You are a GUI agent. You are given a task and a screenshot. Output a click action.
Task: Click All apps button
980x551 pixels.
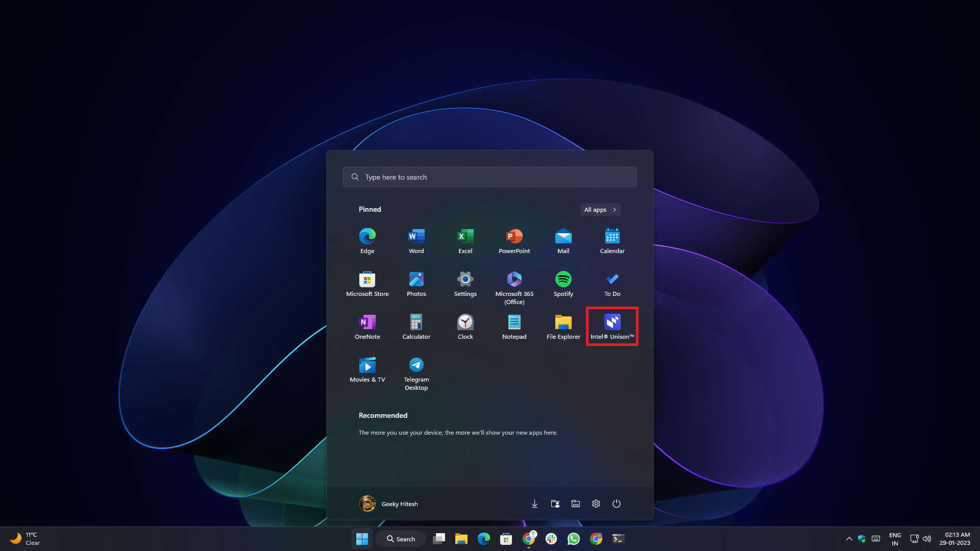tap(600, 209)
